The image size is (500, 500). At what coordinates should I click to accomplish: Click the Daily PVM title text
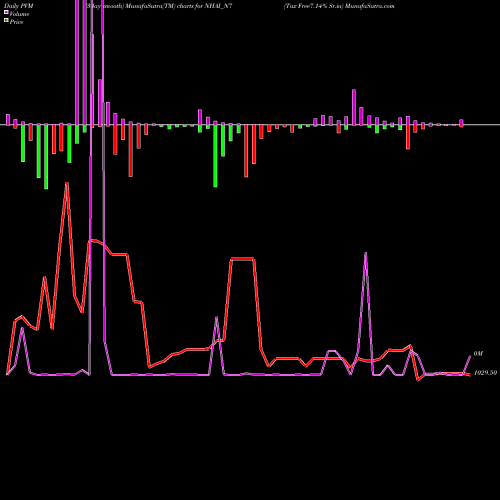tap(19, 6)
